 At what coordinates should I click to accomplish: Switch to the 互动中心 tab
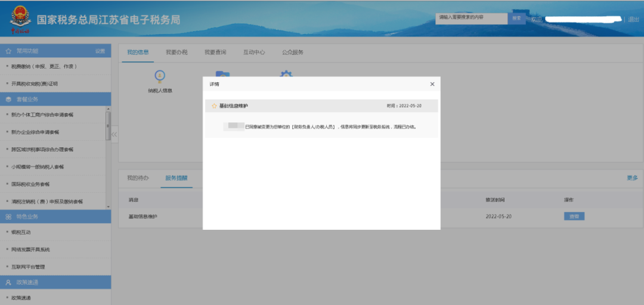pos(254,52)
